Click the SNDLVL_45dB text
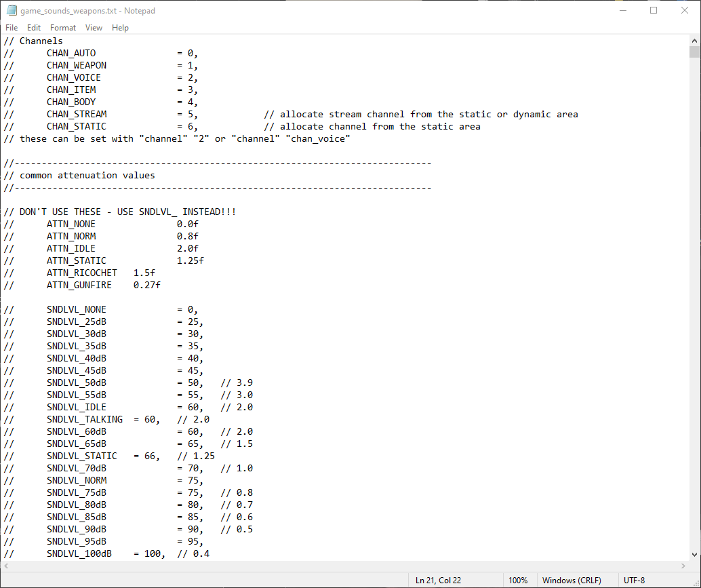This screenshot has height=588, width=701. click(x=77, y=370)
